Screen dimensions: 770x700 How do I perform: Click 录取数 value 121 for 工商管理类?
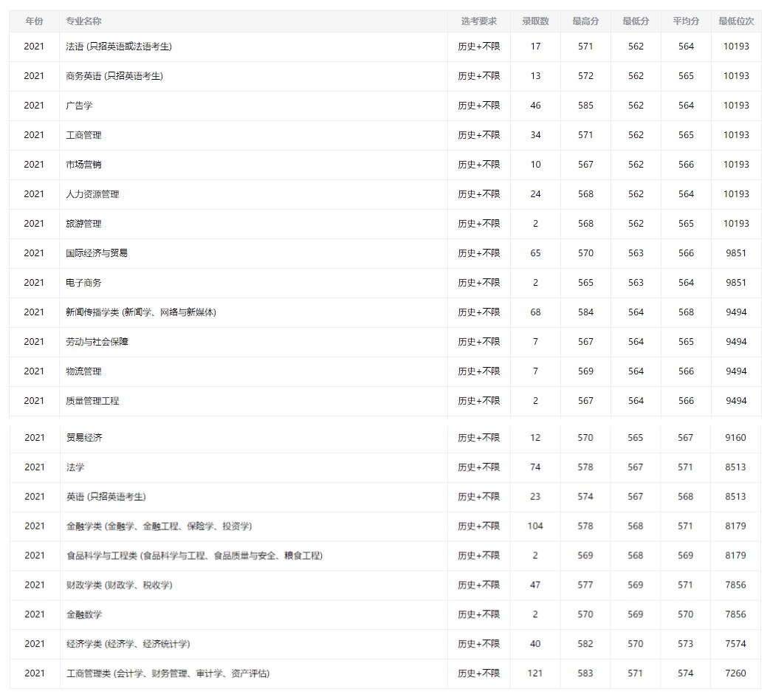click(535, 673)
